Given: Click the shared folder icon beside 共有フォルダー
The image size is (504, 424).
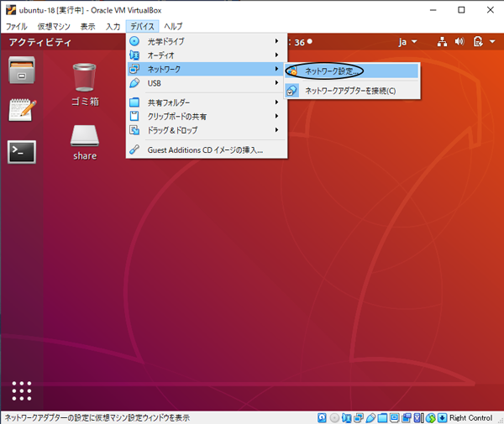Looking at the screenshot, I should (x=134, y=102).
